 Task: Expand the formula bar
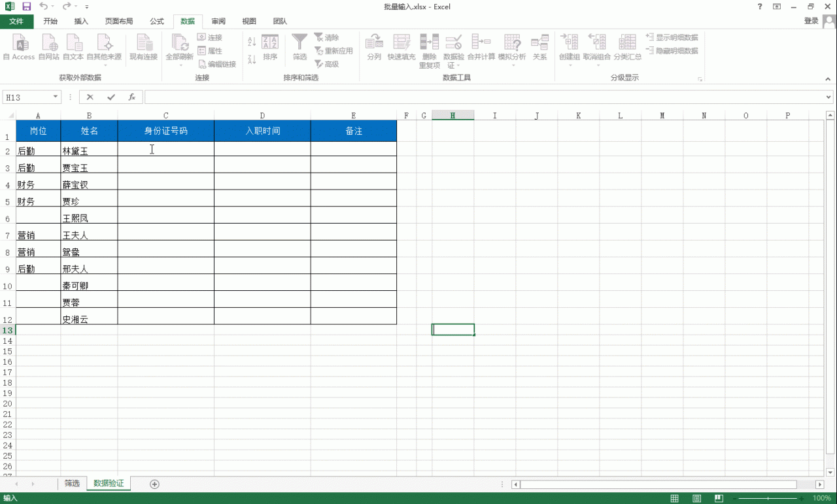click(829, 97)
